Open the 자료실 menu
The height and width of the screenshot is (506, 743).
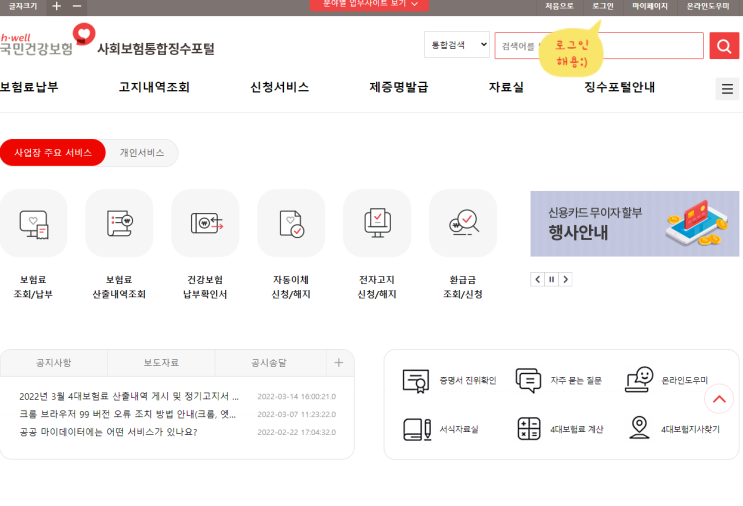coord(506,87)
